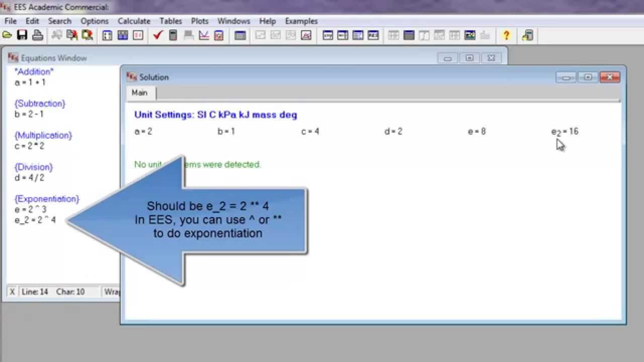This screenshot has width=644, height=362.
Task: Close the Solution window
Action: point(610,77)
